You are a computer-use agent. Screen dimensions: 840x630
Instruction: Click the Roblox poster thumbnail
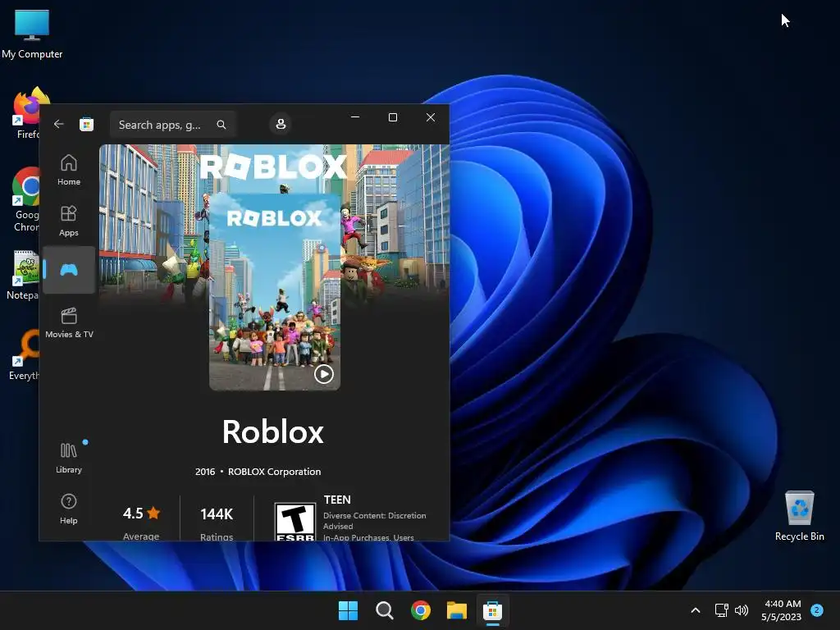click(x=274, y=292)
